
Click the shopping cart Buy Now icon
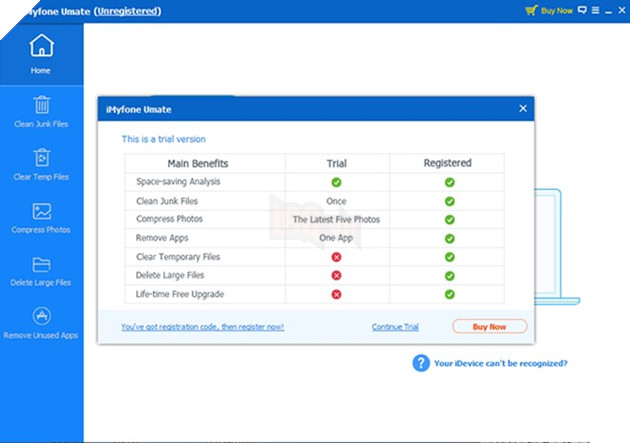coord(531,10)
